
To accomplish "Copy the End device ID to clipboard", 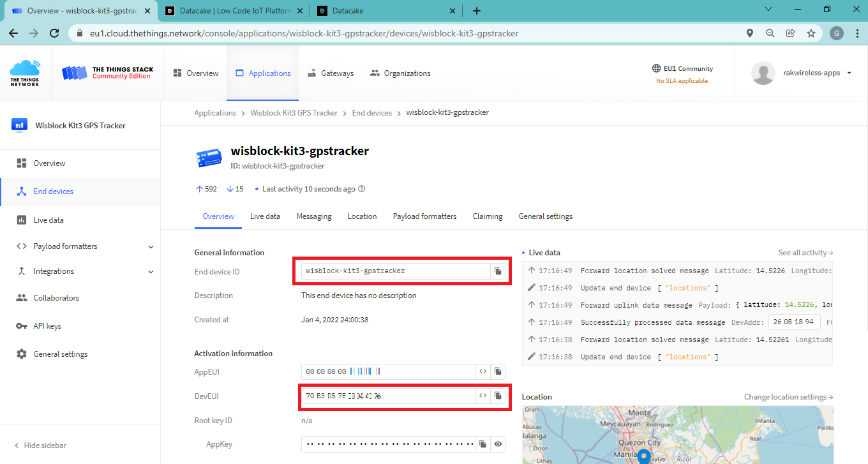I will pos(498,271).
